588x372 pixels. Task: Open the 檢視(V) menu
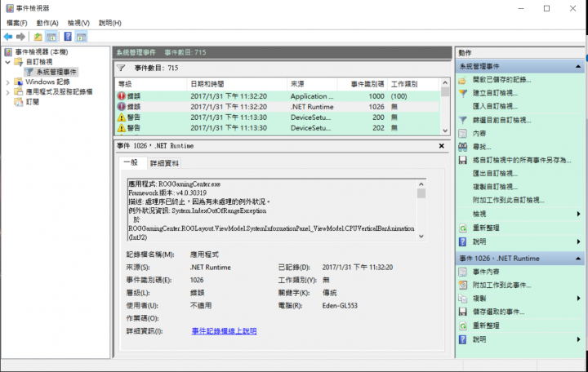coord(78,23)
